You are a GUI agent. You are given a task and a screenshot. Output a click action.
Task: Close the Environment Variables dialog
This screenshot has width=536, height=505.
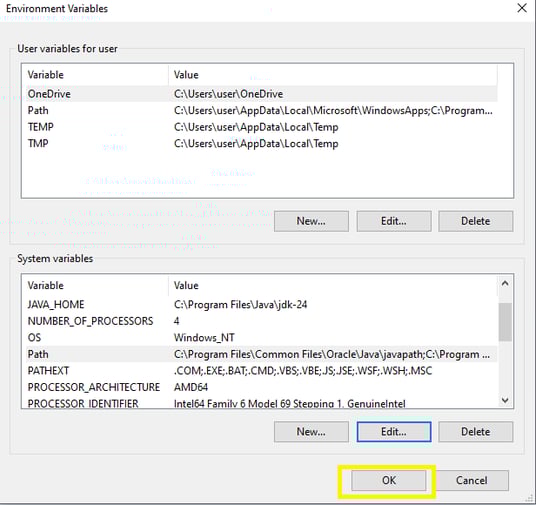(522, 8)
